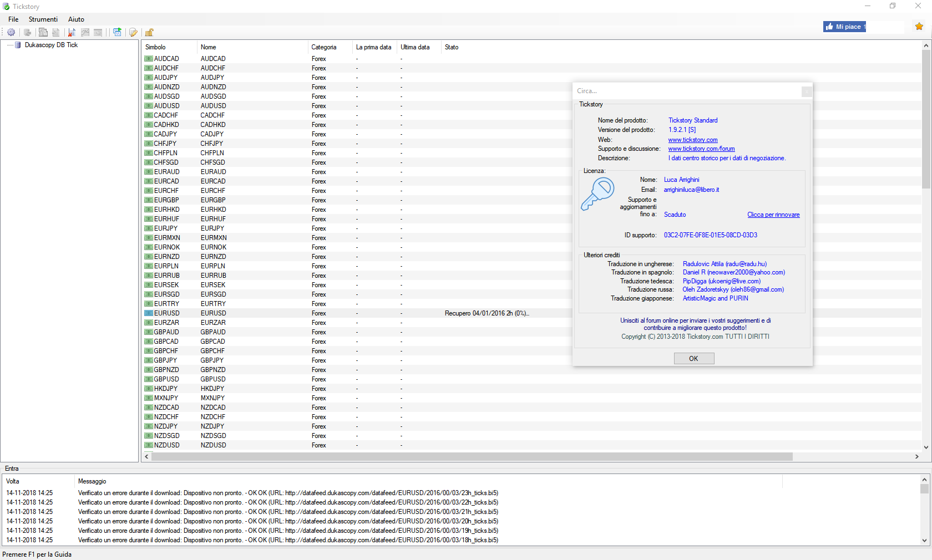The height and width of the screenshot is (560, 932).
Task: Click the Scaduto license status text
Action: [x=675, y=215]
